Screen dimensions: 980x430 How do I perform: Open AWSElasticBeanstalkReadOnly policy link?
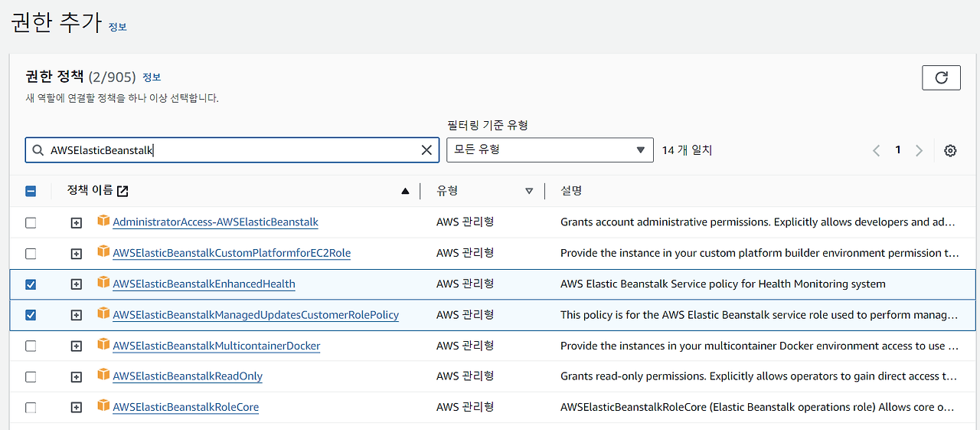tap(188, 376)
